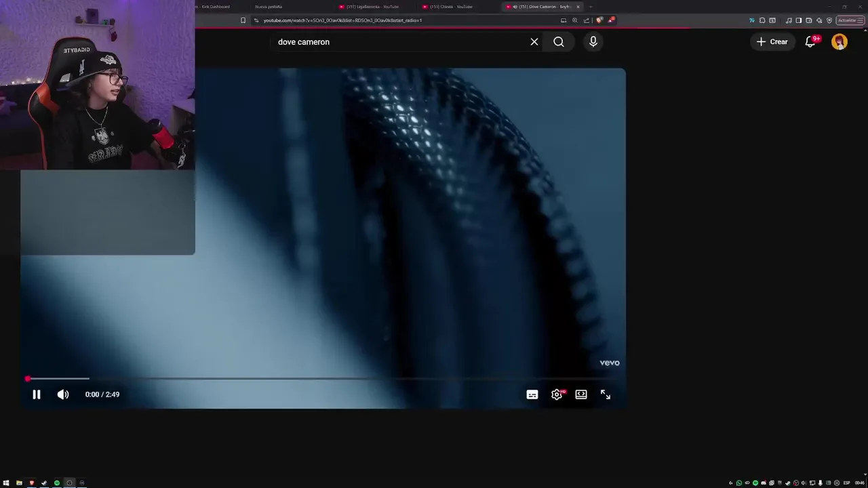Image resolution: width=868 pixels, height=488 pixels.
Task: Open the Leo AI sparkle icon
Action: pyautogui.click(x=819, y=20)
